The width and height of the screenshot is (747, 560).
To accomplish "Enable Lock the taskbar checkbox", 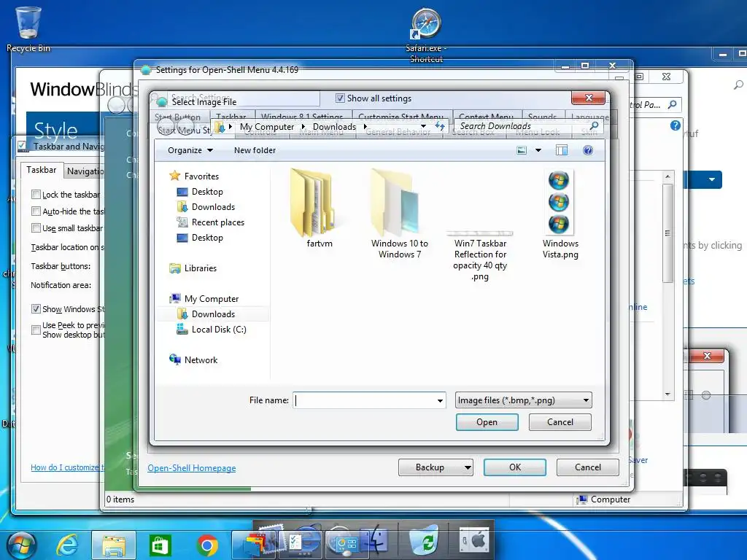I will (x=36, y=194).
